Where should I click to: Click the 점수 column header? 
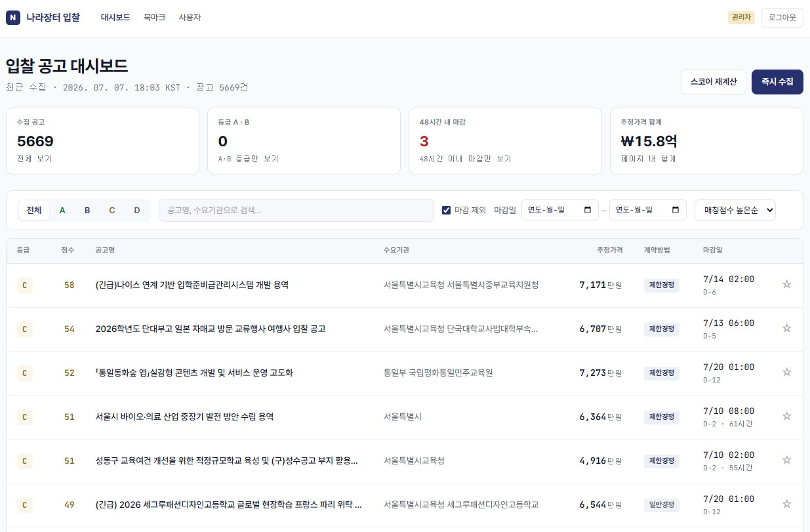[68, 251]
